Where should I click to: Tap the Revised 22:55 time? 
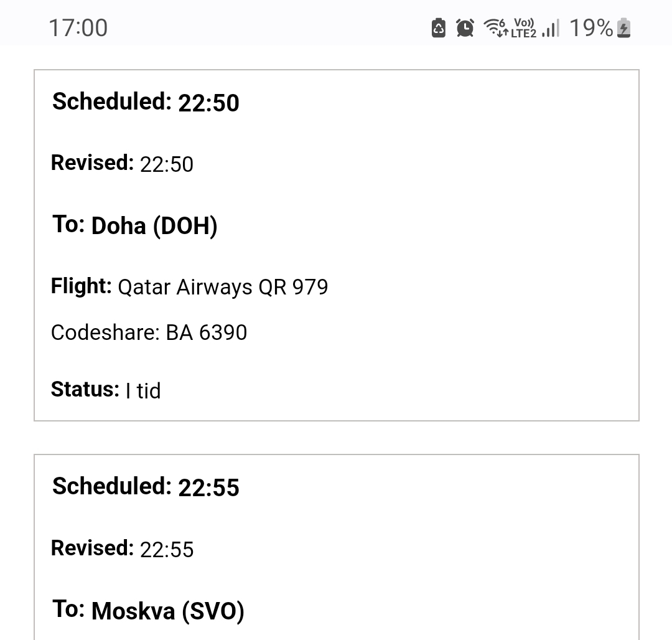pos(167,550)
